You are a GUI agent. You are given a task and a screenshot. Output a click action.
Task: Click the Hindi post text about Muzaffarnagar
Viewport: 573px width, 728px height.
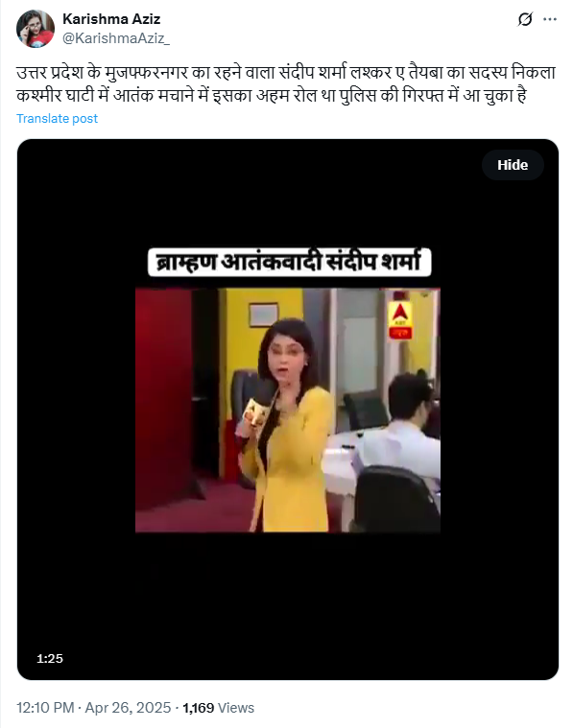click(286, 84)
